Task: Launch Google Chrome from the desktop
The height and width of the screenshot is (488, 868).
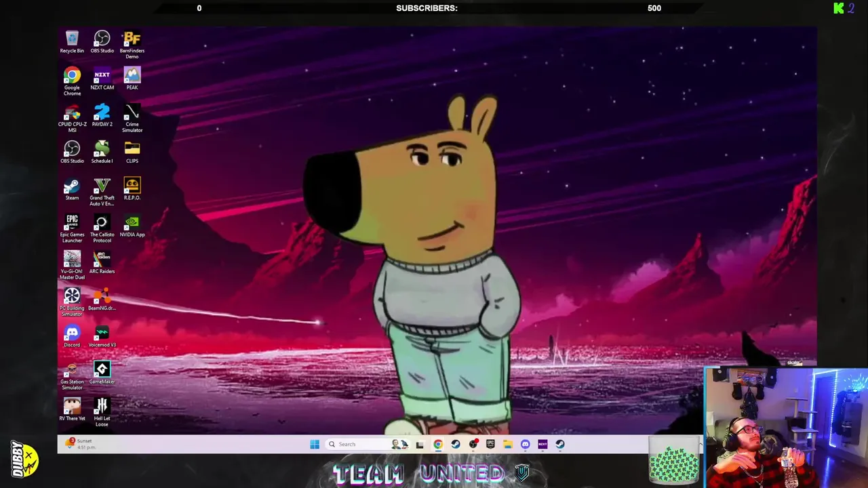Action: click(72, 81)
